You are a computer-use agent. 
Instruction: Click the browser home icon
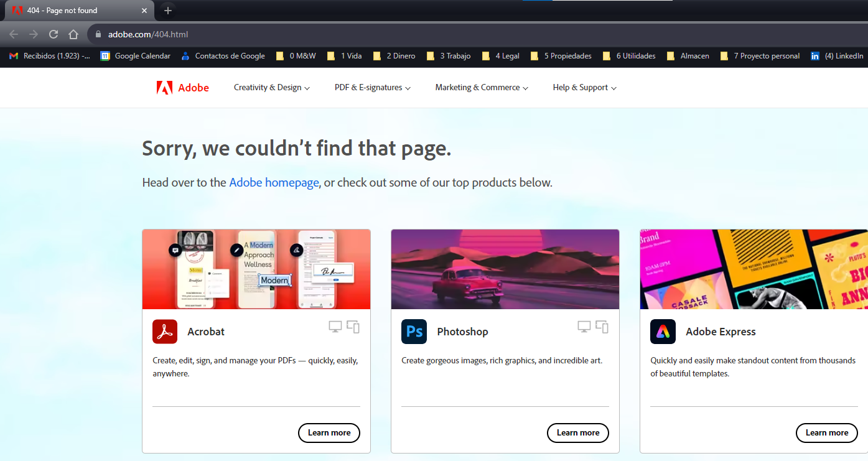point(73,34)
